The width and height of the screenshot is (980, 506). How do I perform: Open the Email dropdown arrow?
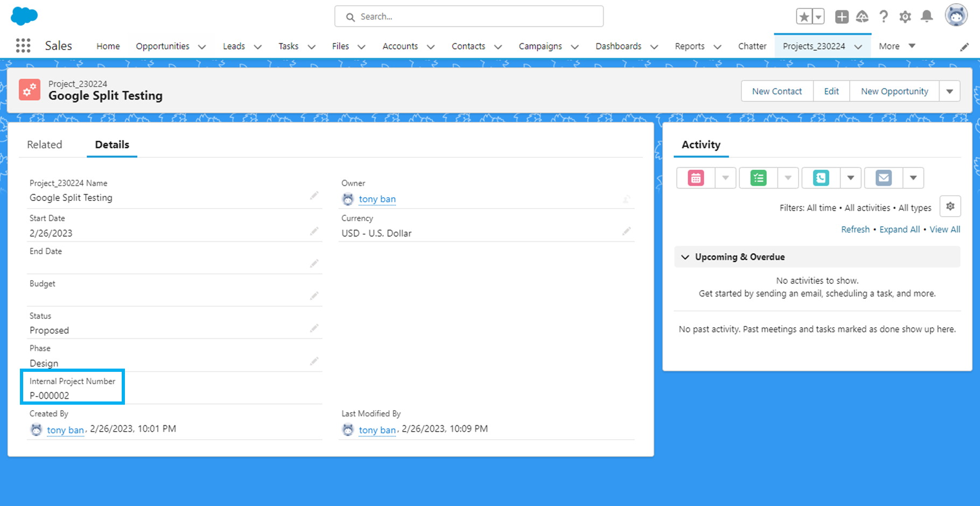click(913, 178)
